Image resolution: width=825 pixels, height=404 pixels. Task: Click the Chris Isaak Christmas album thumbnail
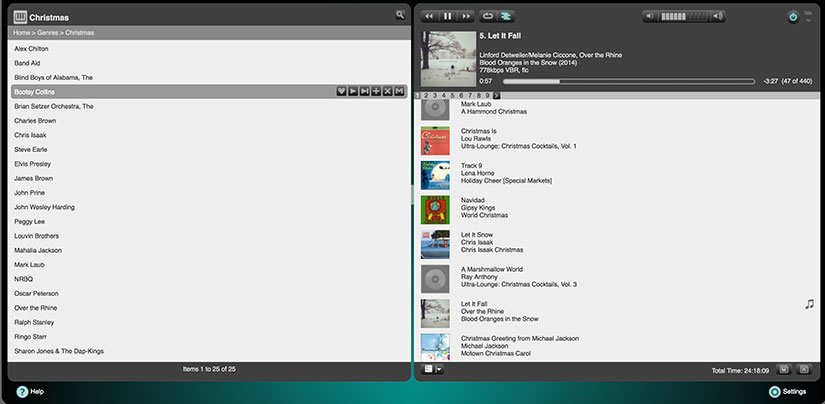435,244
